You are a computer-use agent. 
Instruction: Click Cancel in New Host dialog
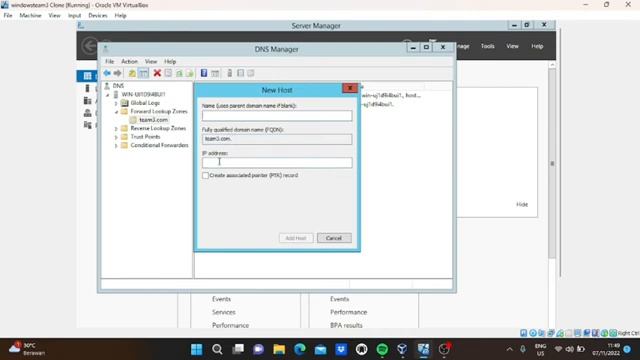(334, 238)
